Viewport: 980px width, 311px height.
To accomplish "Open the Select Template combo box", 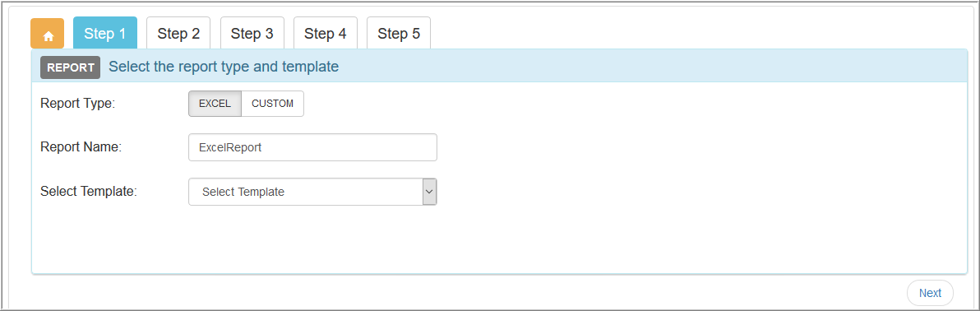I will (x=312, y=192).
